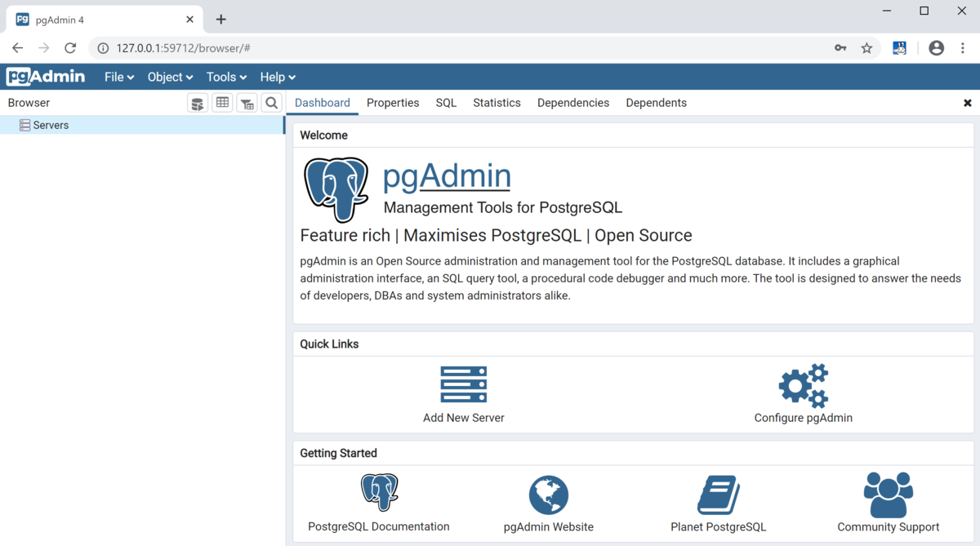Switch to the Dashboard tab
Image resolution: width=980 pixels, height=546 pixels.
323,103
